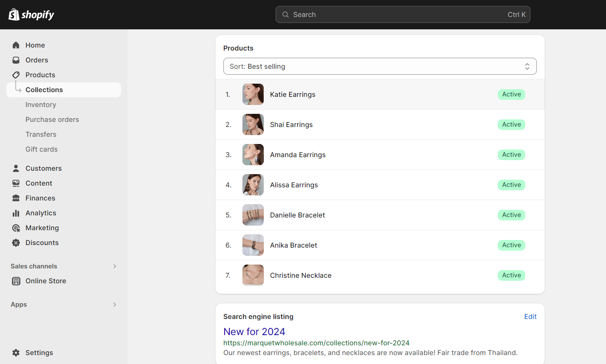The width and height of the screenshot is (606, 364).
Task: Click the Home icon in sidebar
Action: (16, 45)
